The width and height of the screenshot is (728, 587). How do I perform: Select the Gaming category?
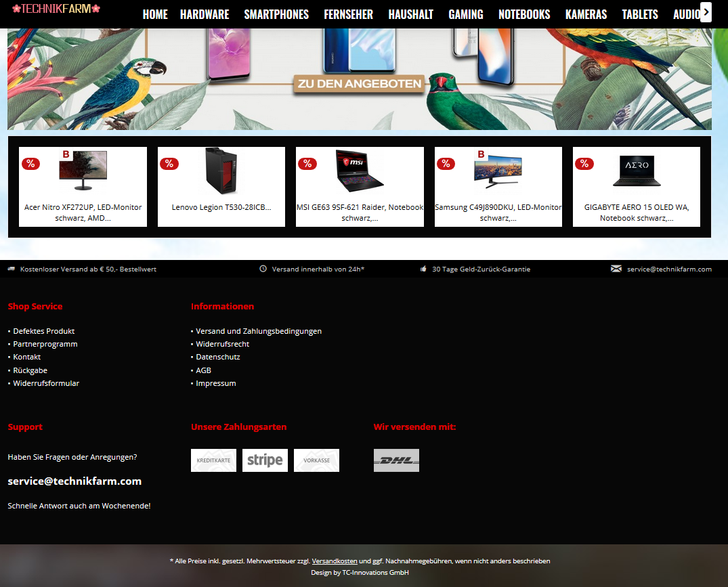[466, 14]
